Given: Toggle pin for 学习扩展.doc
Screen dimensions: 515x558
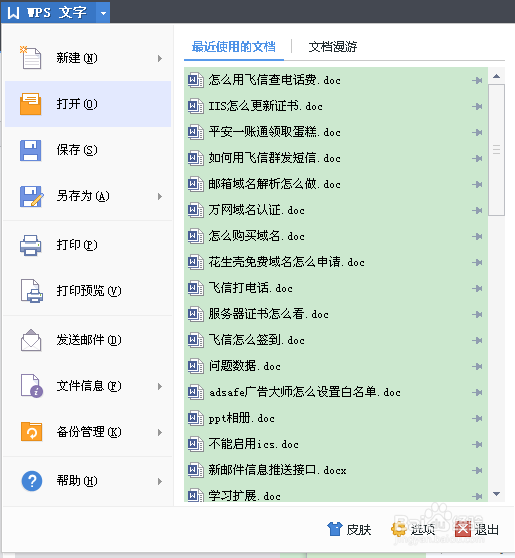Looking at the screenshot, I should tap(477, 496).
